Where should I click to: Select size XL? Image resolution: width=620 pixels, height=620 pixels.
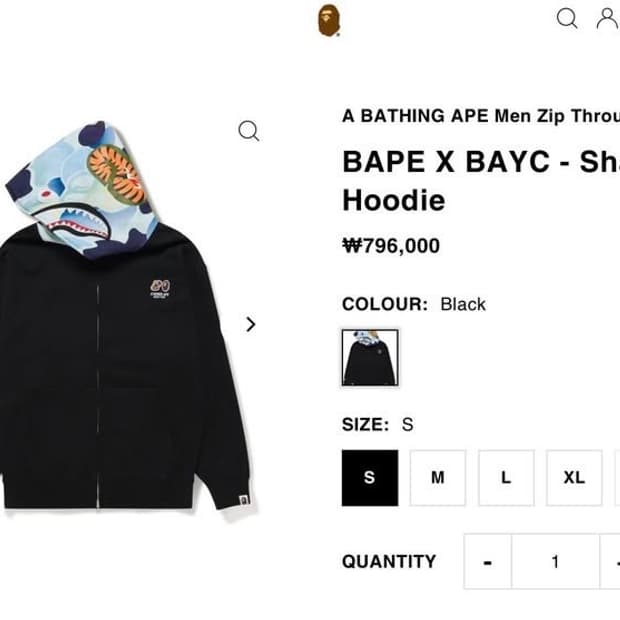coord(574,478)
